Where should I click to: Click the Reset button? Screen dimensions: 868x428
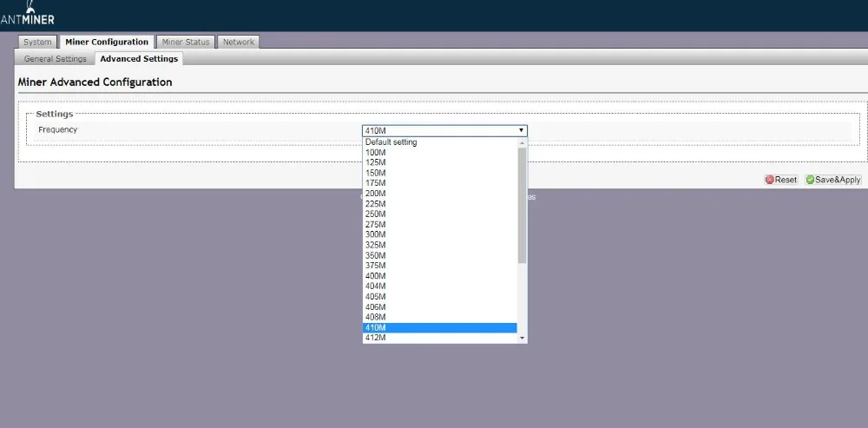(781, 180)
